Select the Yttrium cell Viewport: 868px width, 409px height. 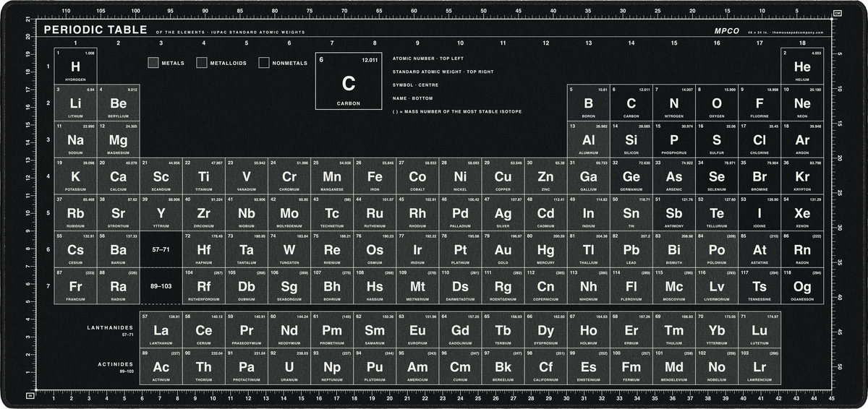161,213
